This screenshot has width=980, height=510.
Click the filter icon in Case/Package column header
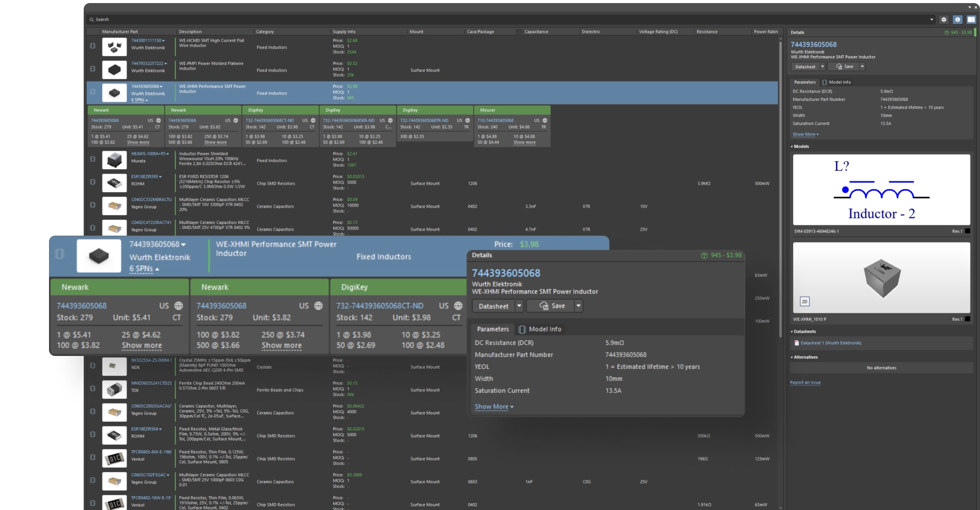tap(518, 32)
